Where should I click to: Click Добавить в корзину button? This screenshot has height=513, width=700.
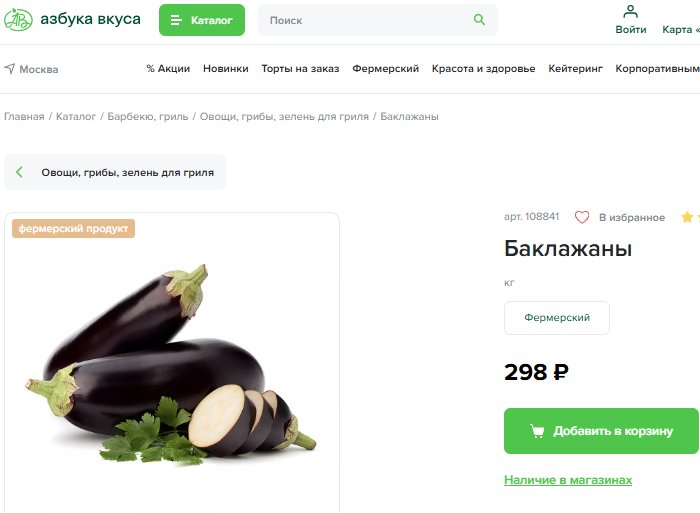[601, 431]
